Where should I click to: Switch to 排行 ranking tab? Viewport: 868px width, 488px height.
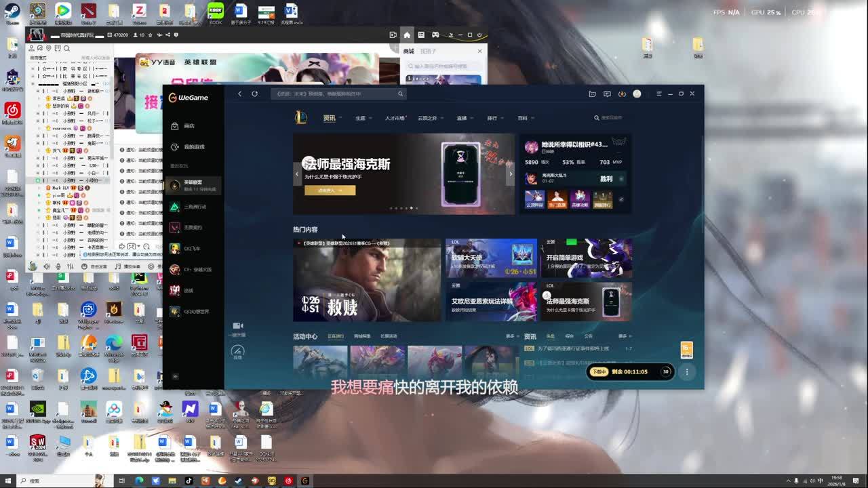492,118
